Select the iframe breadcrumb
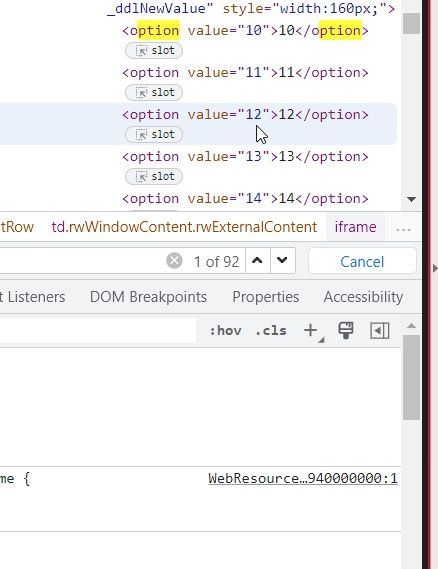438x569 pixels. (355, 227)
